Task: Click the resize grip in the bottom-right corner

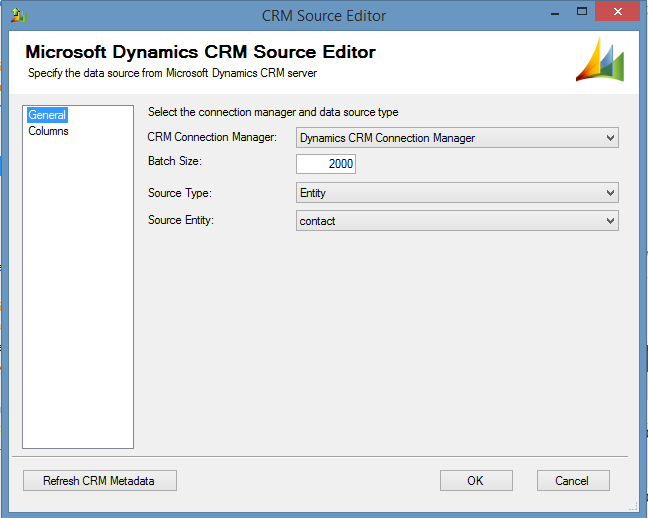Action: point(633,504)
